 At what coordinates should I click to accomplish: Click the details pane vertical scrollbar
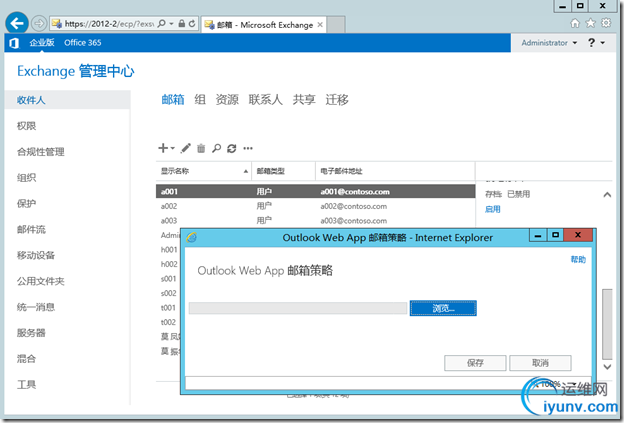point(607,324)
